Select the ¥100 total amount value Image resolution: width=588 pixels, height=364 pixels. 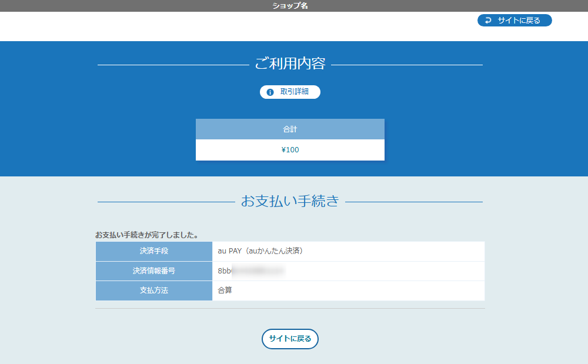coord(290,149)
